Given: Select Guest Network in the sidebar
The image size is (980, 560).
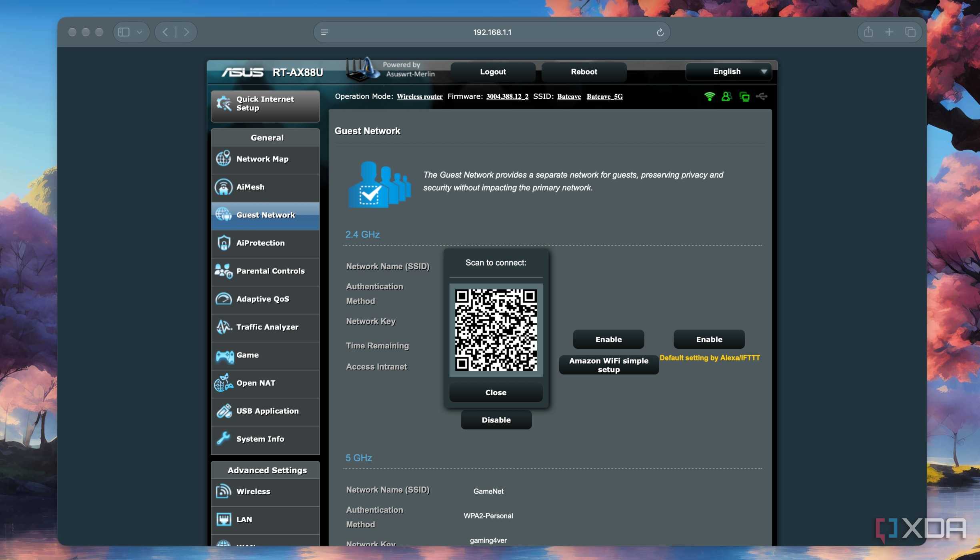Looking at the screenshot, I should (265, 215).
